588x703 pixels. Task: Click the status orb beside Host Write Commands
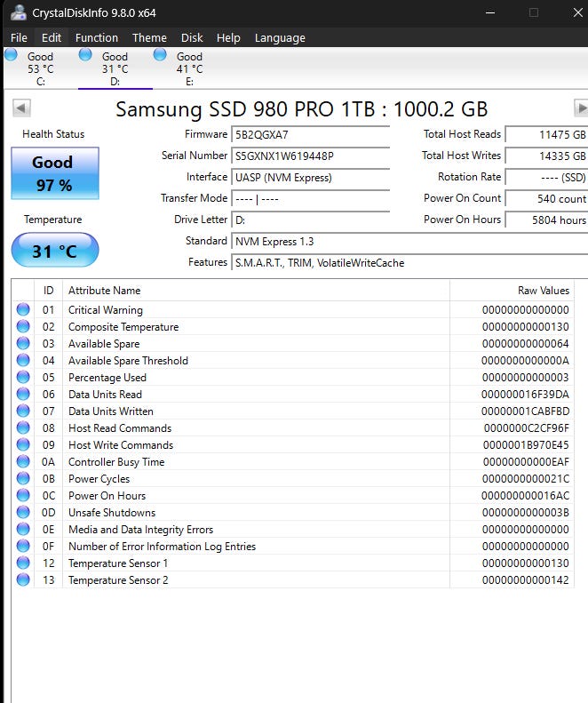(x=23, y=444)
